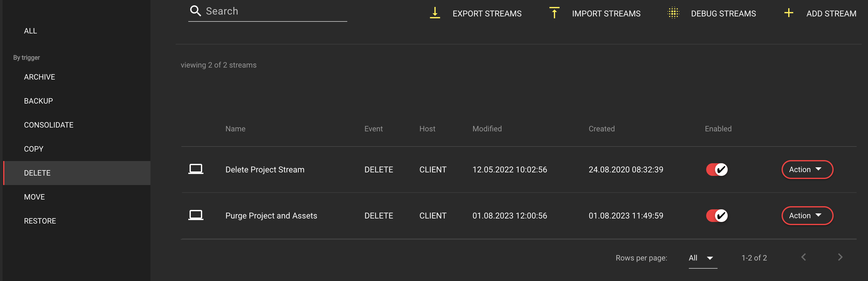This screenshot has width=868, height=281.
Task: Click the Debug Streams dotted icon
Action: click(673, 13)
